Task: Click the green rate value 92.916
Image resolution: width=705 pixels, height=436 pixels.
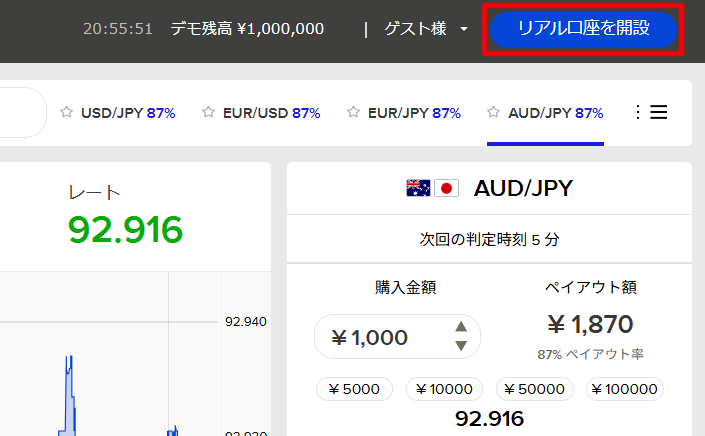Action: pos(125,230)
